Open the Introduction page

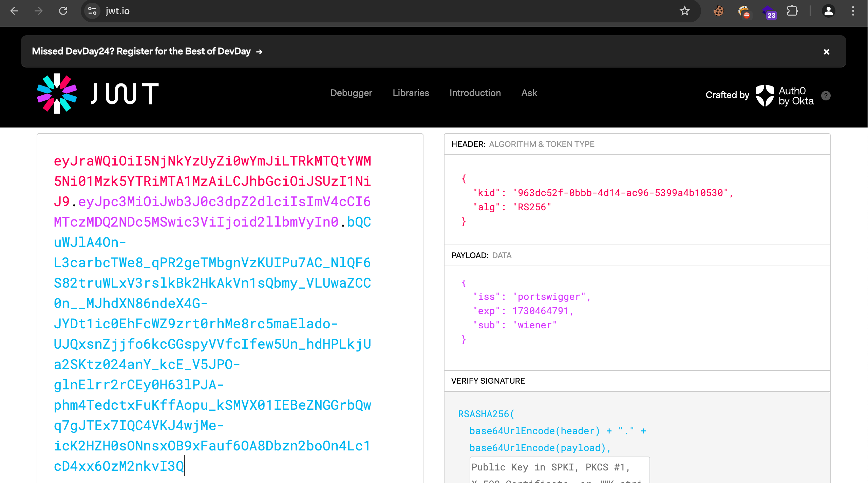point(475,93)
